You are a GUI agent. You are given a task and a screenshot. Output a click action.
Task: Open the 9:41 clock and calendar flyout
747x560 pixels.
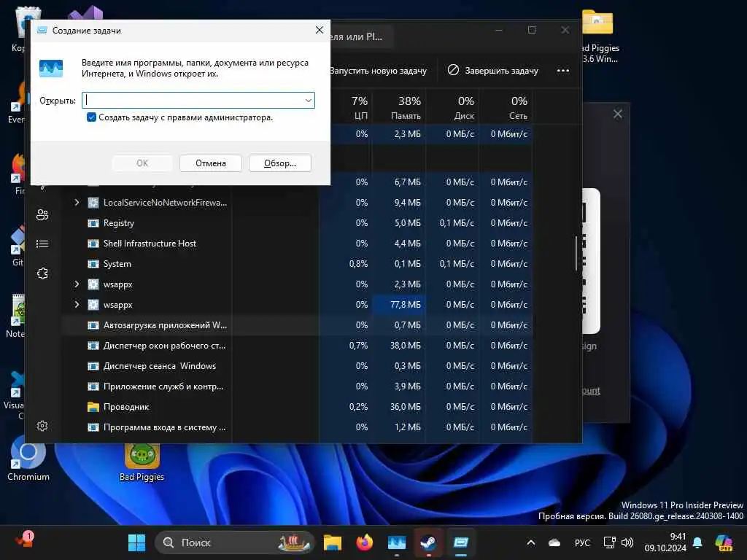[x=665, y=542]
